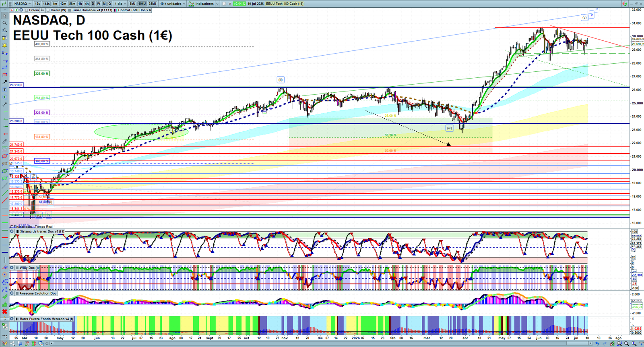644x347 pixels.
Task: Toggle Awesome Evolution Doc panel icon
Action: tap(17, 293)
